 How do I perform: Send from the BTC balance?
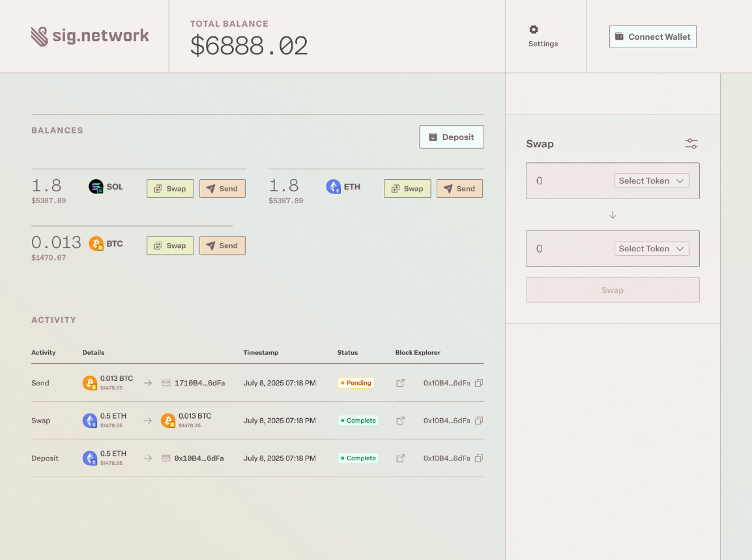coord(222,245)
